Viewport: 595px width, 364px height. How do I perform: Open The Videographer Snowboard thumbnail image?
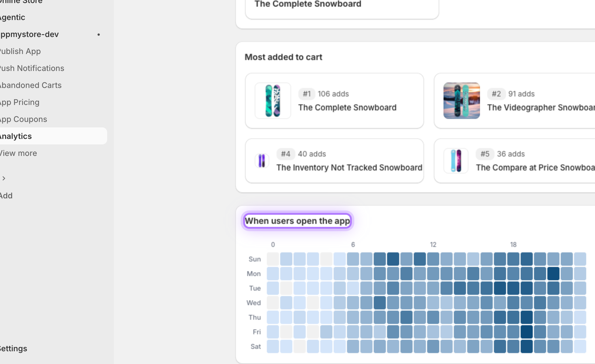tap(462, 101)
